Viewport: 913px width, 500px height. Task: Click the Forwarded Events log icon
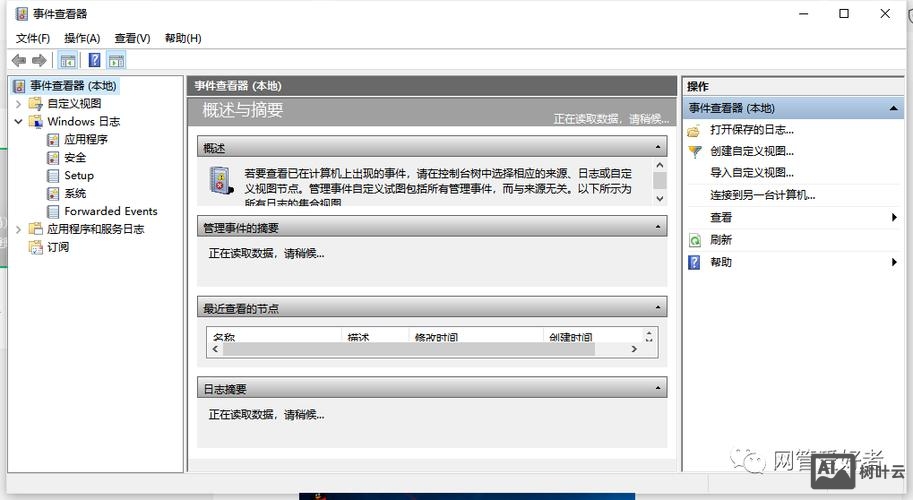(x=53, y=211)
